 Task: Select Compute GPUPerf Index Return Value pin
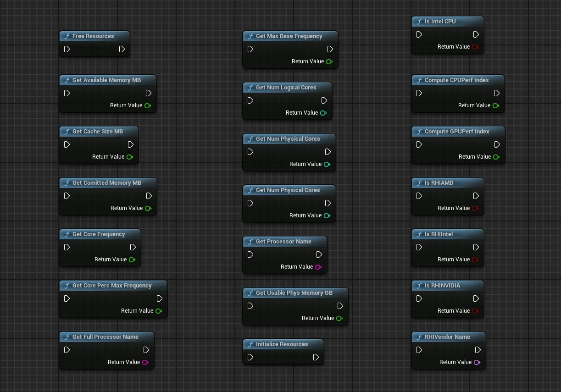(x=496, y=157)
